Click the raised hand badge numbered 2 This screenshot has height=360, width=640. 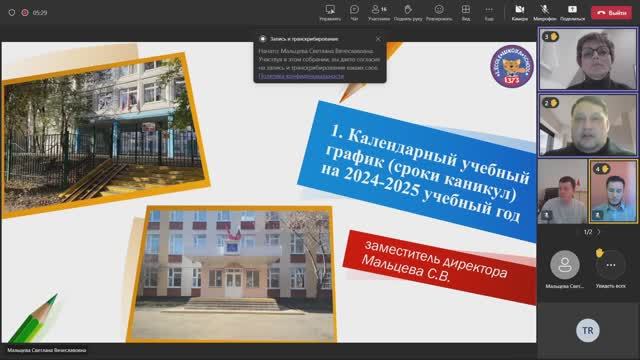click(x=551, y=103)
